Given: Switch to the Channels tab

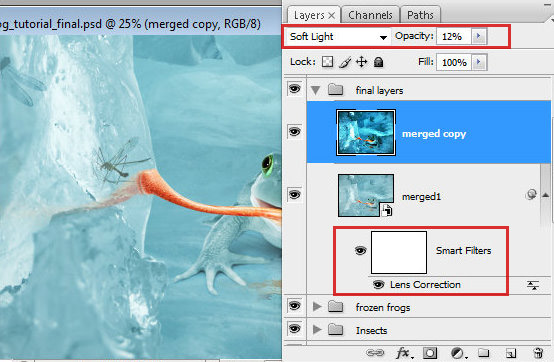Looking at the screenshot, I should pos(370,15).
